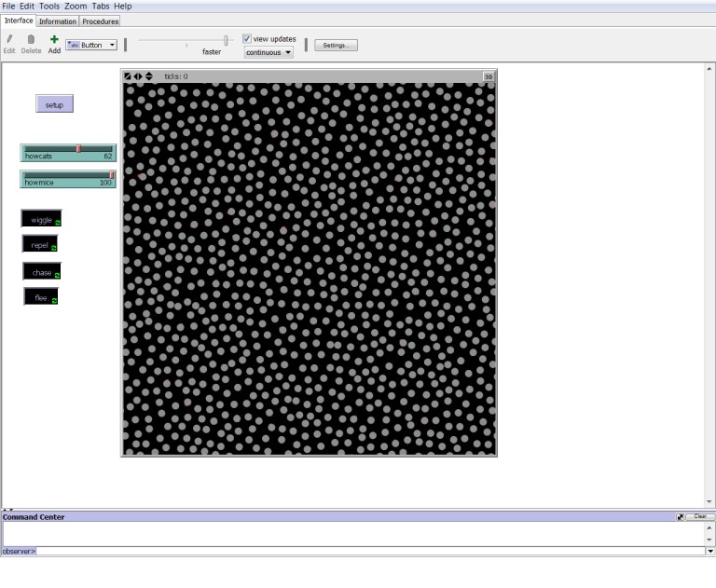This screenshot has width=716, height=588.
Task: Click the Delete trash icon
Action: [31, 39]
